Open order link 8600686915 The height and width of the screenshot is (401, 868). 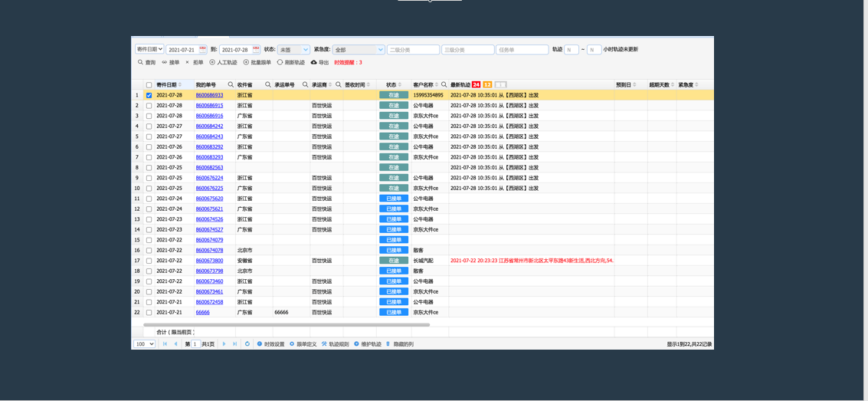click(x=209, y=105)
